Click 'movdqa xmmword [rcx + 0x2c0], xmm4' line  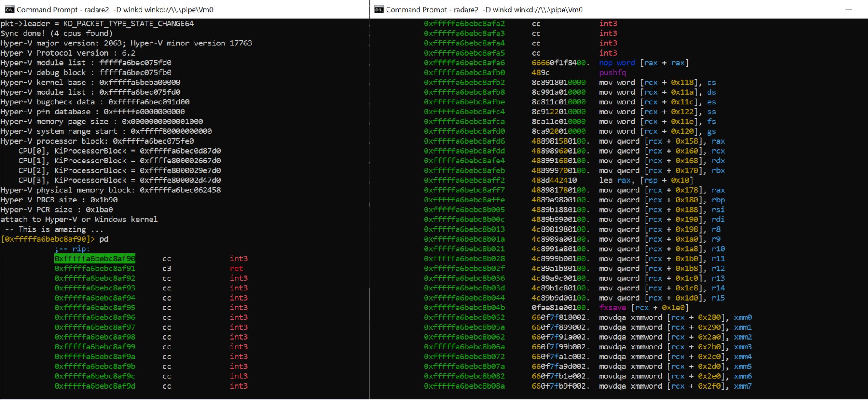point(676,357)
